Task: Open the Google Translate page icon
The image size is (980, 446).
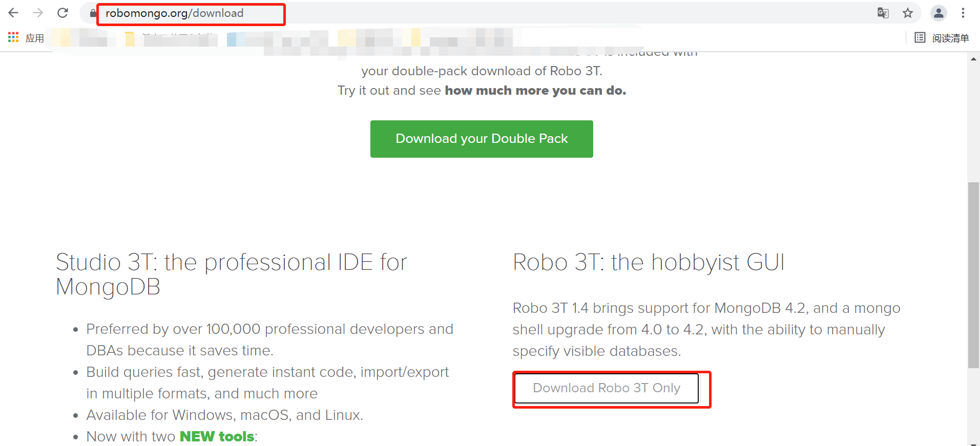Action: [x=883, y=13]
